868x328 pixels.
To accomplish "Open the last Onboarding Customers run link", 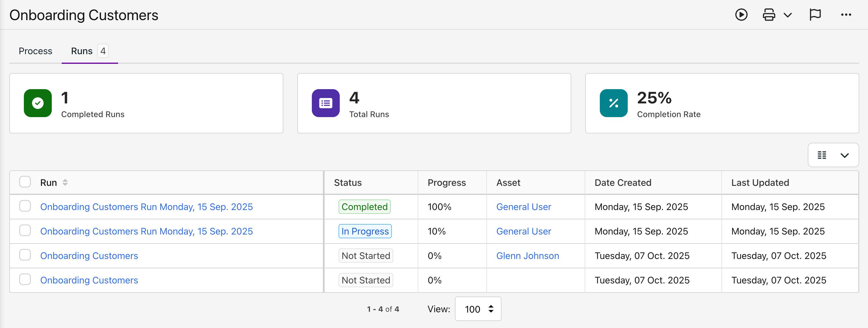I will pyautogui.click(x=89, y=280).
